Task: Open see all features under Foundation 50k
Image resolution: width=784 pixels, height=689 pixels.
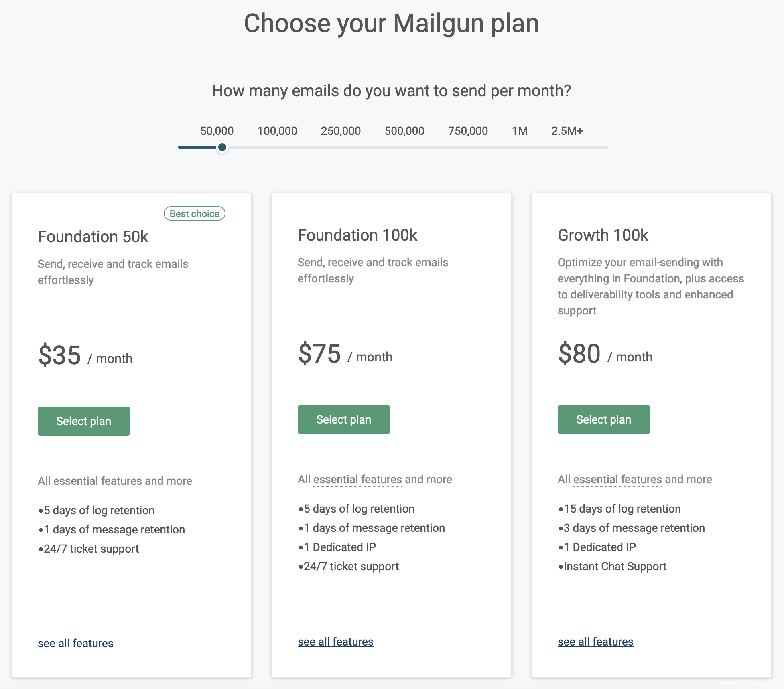Action: (x=75, y=643)
